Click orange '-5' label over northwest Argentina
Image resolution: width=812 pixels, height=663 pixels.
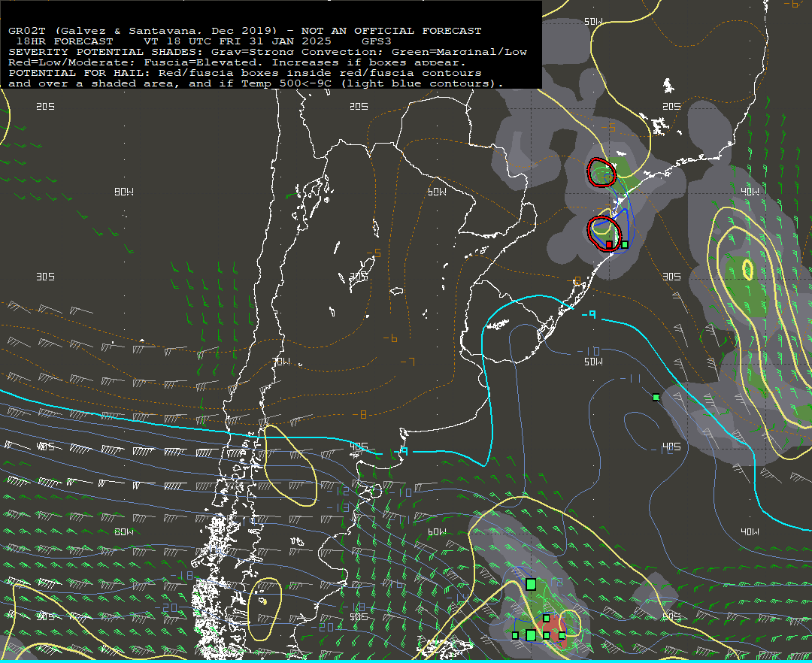point(374,253)
